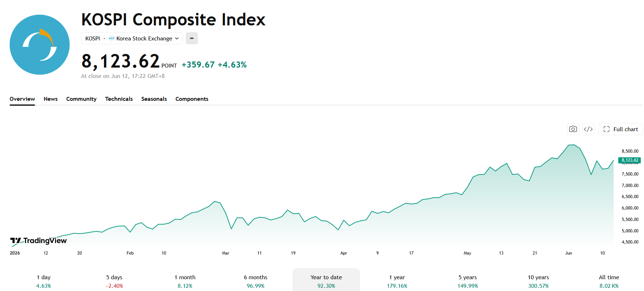Click the 'Mar' date axis label

(x=226, y=253)
